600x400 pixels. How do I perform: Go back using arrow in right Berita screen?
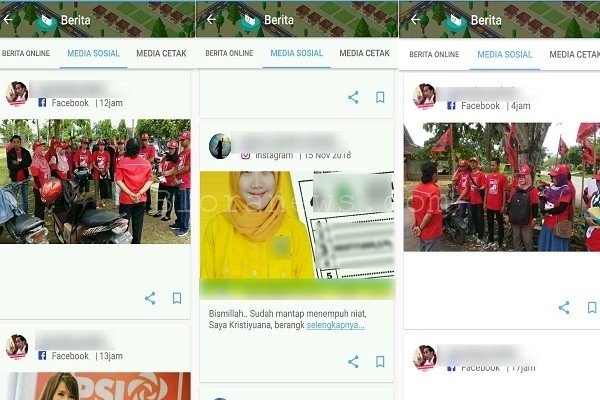click(416, 19)
